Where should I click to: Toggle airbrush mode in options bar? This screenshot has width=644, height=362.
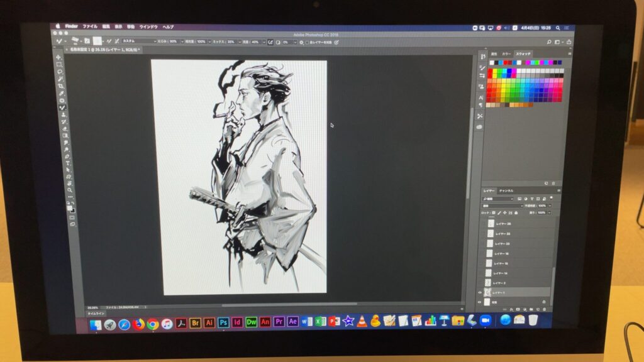click(270, 42)
